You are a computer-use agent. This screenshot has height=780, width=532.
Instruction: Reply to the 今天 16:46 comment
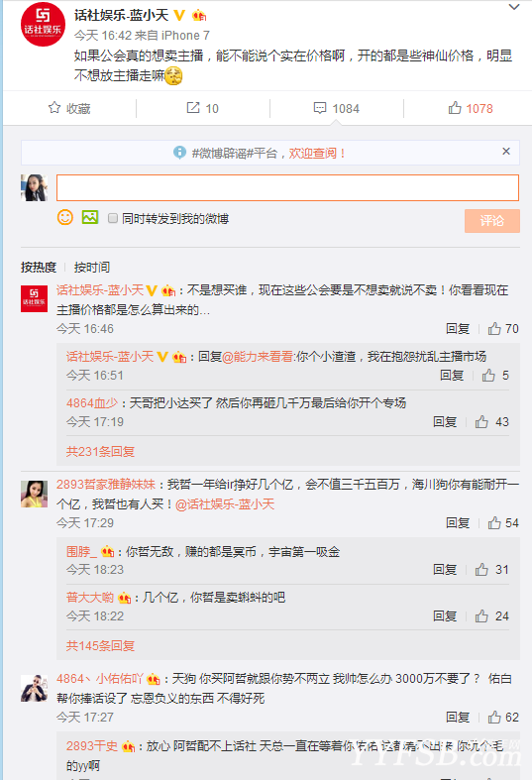pyautogui.click(x=458, y=328)
